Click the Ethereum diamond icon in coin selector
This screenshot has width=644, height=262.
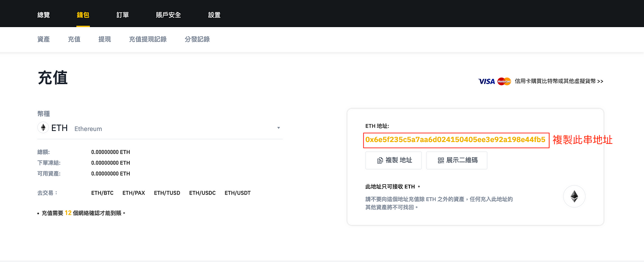(43, 128)
